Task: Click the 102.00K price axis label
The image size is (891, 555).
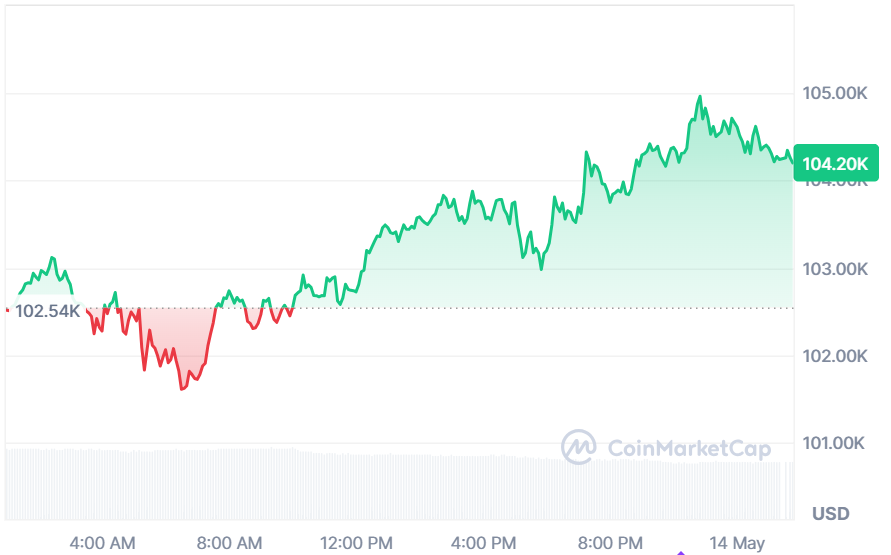Action: 835,356
